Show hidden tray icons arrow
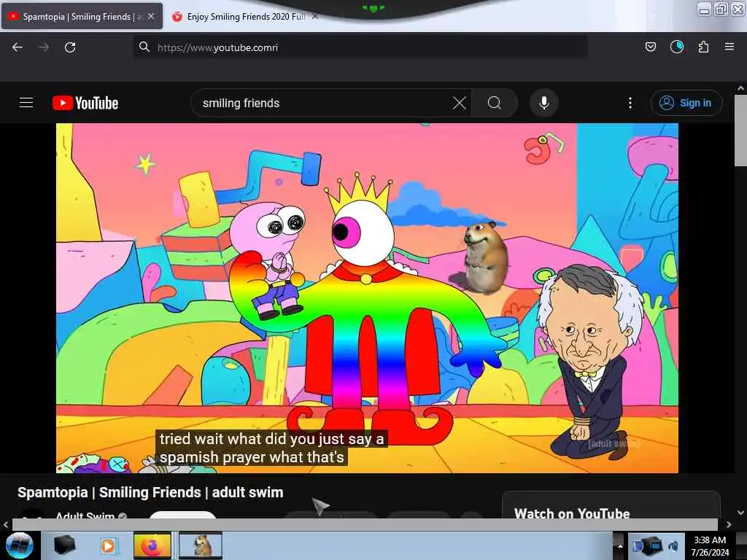The height and width of the screenshot is (560, 747). coord(620,545)
